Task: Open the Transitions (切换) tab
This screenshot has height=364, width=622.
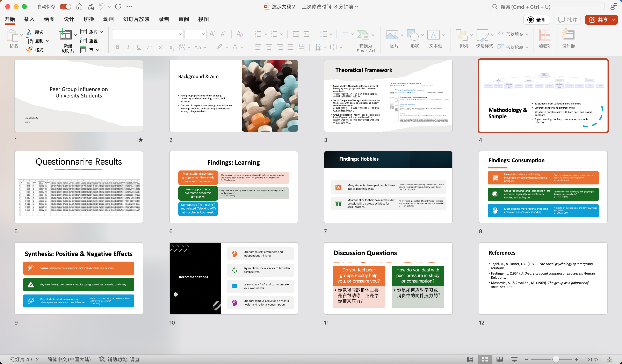Action: (89, 19)
